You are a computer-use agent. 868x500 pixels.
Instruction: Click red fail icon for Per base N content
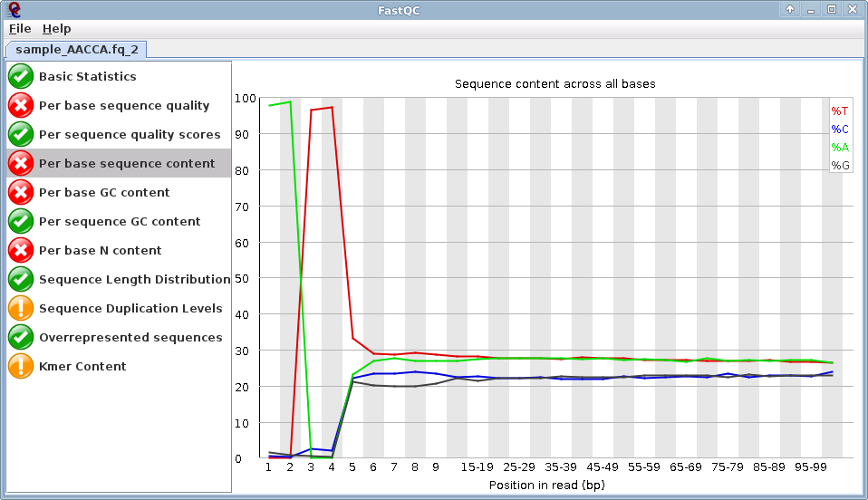pos(21,250)
